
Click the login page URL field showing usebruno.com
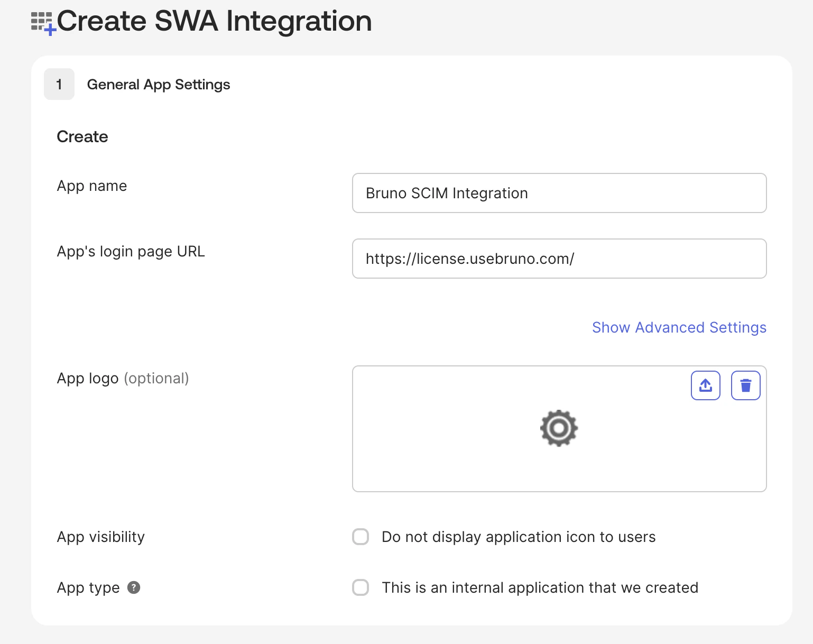point(559,259)
